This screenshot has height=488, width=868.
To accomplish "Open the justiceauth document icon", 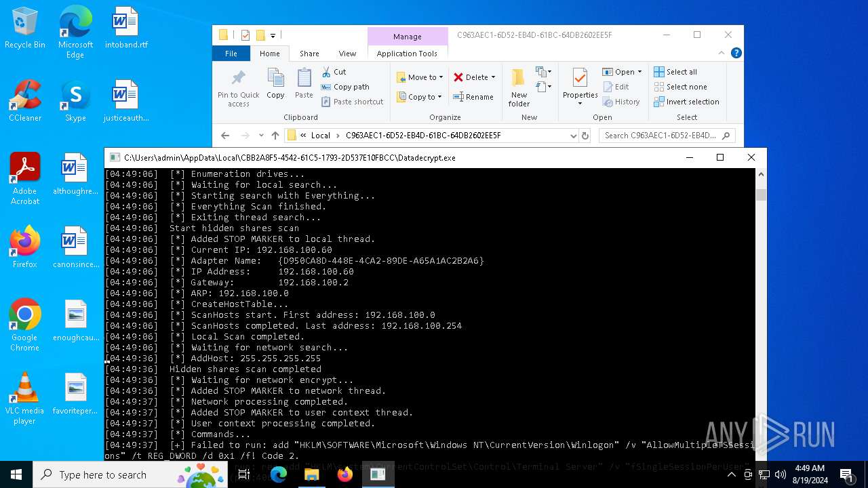I will (x=125, y=102).
